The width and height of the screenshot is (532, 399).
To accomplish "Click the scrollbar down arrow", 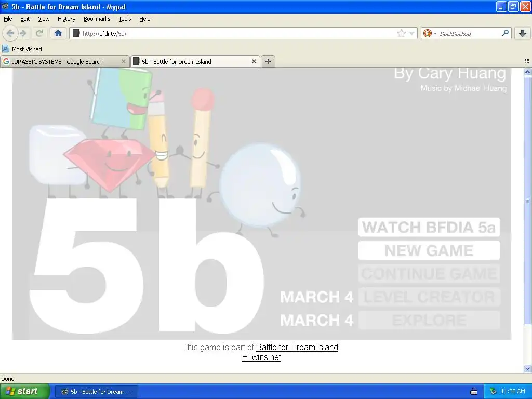I will (527, 368).
